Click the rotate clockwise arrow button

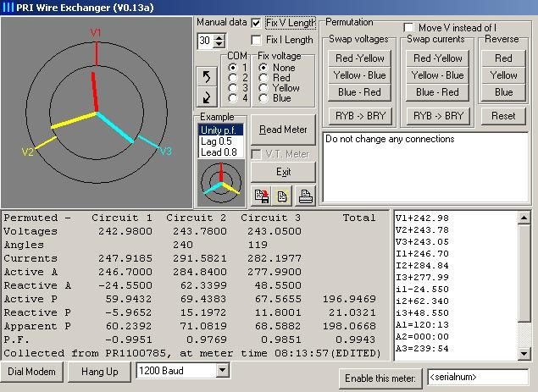(207, 96)
